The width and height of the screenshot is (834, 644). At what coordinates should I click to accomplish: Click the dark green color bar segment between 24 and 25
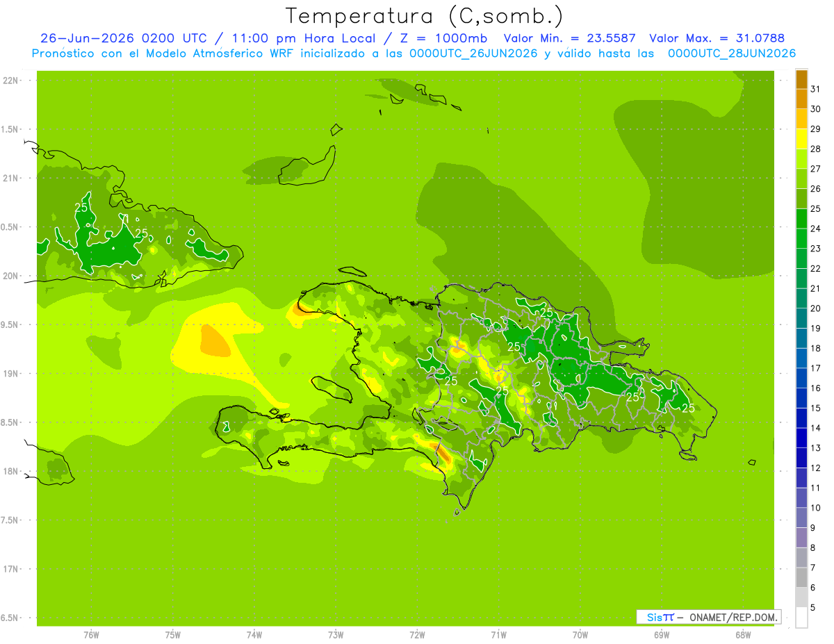pyautogui.click(x=801, y=219)
